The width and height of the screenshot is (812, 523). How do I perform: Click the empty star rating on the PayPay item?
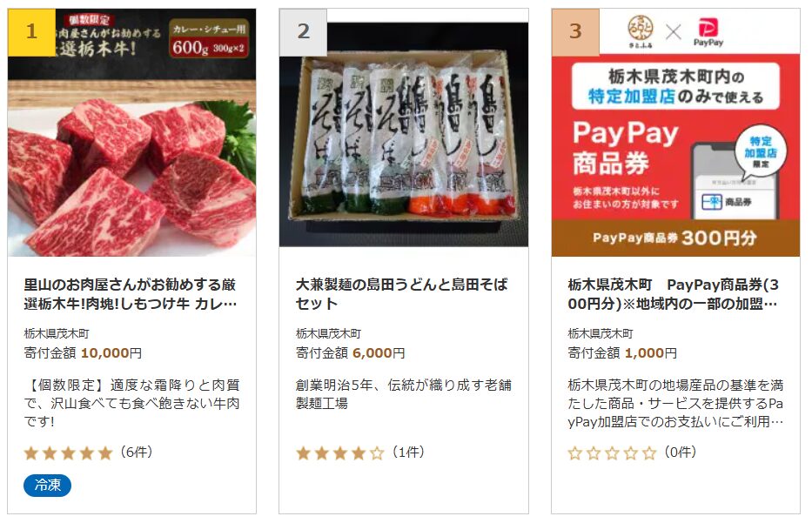[x=612, y=453]
